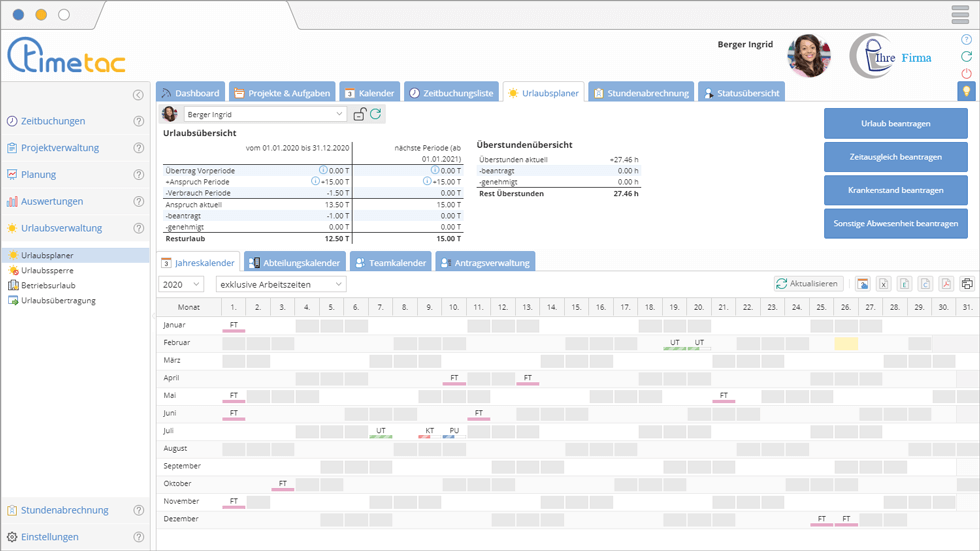Click the green reload icon beside the padlock
This screenshot has width=980, height=551.
coord(376,115)
